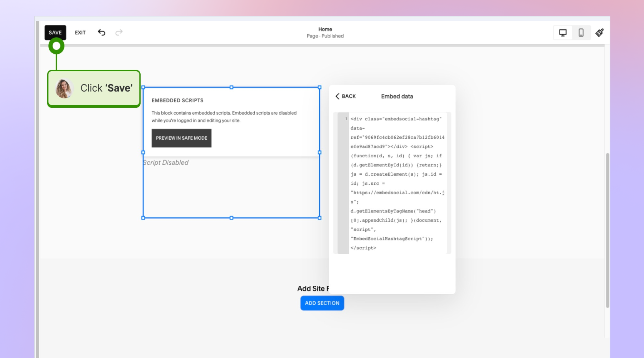
Task: Click the closing </script> line
Action: (363, 248)
